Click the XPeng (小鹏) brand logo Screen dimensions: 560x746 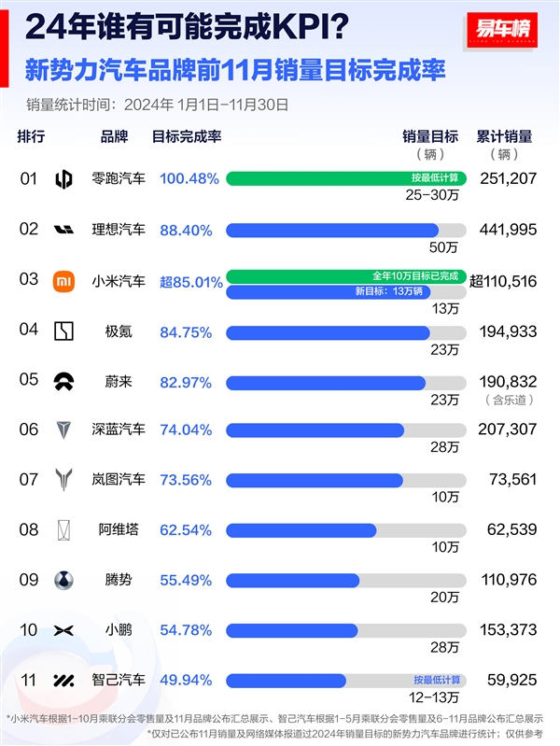[x=63, y=630]
